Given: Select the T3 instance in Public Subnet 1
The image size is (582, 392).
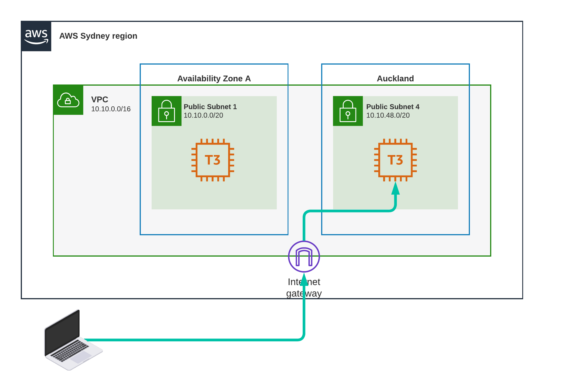Looking at the screenshot, I should tap(213, 160).
